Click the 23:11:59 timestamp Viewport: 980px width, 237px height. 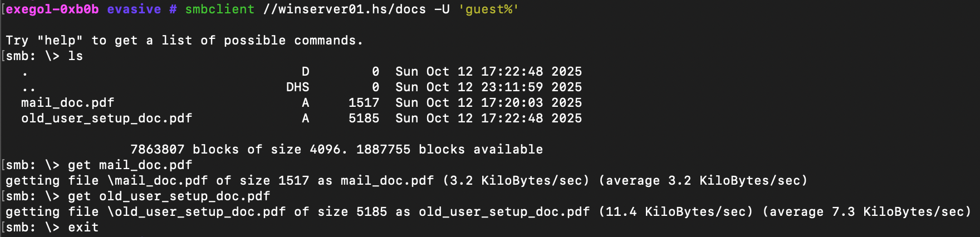click(x=512, y=87)
